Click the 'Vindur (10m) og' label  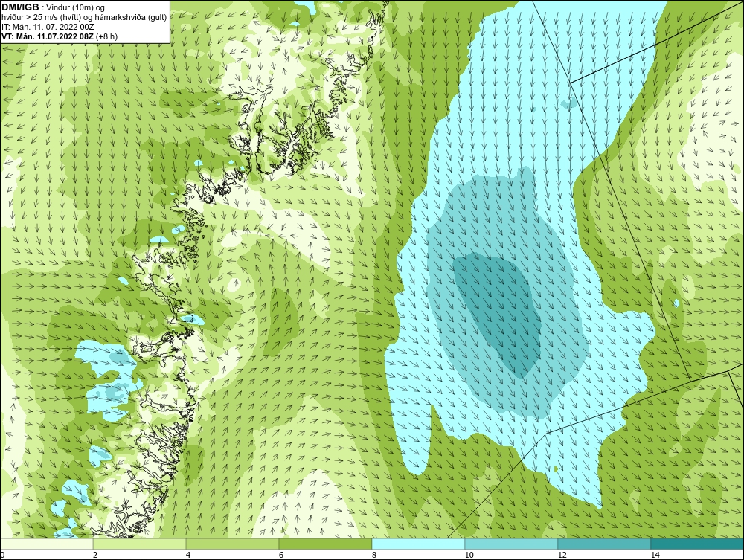77,7
